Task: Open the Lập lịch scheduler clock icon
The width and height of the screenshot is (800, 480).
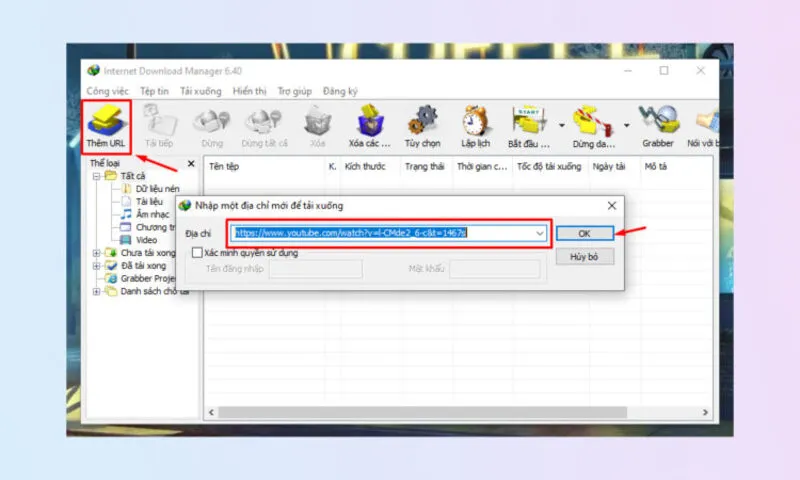Action: 475,127
